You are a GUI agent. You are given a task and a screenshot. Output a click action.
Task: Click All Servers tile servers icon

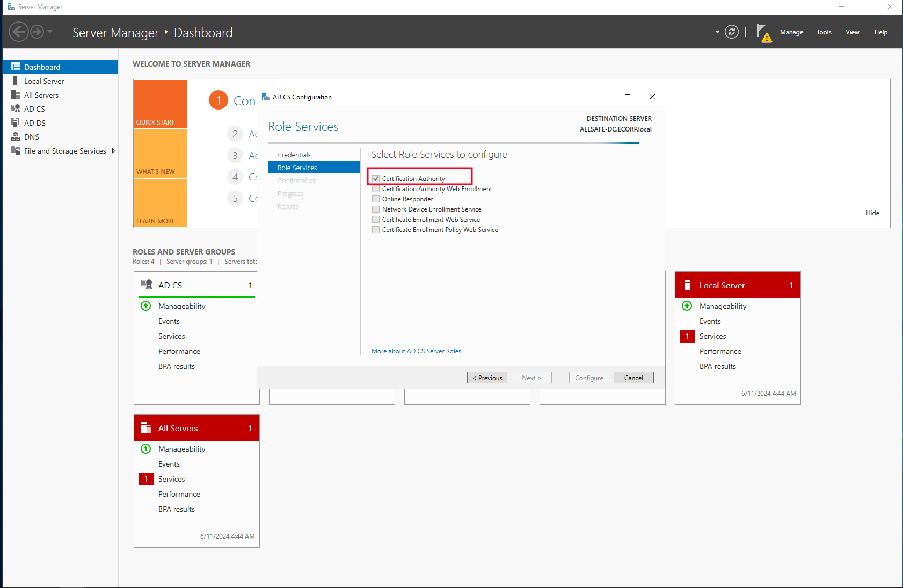pyautogui.click(x=146, y=427)
